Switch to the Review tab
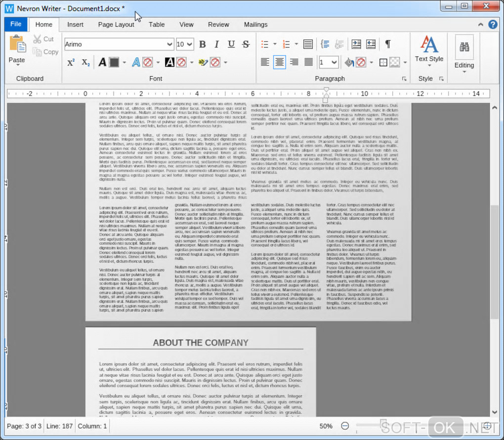The image size is (504, 440). [218, 24]
